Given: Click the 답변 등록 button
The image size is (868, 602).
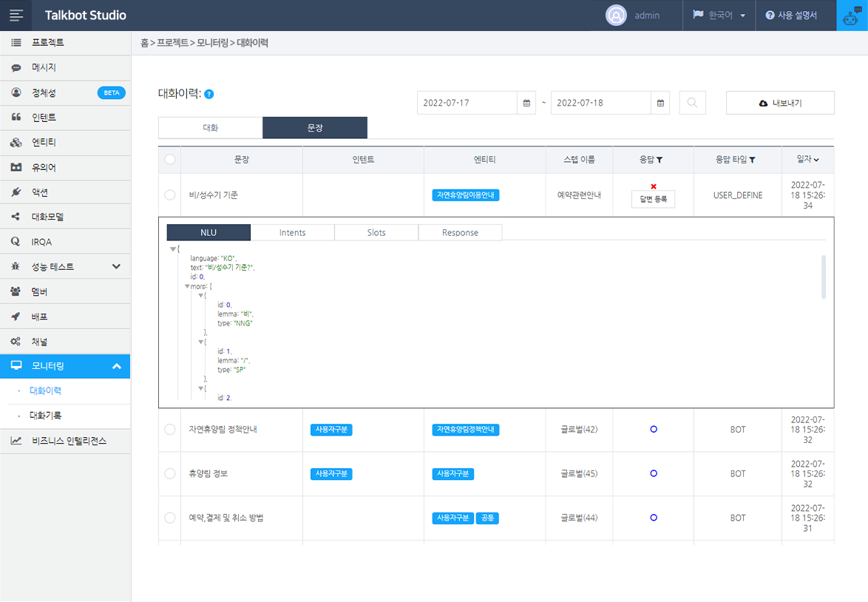Looking at the screenshot, I should (653, 199).
